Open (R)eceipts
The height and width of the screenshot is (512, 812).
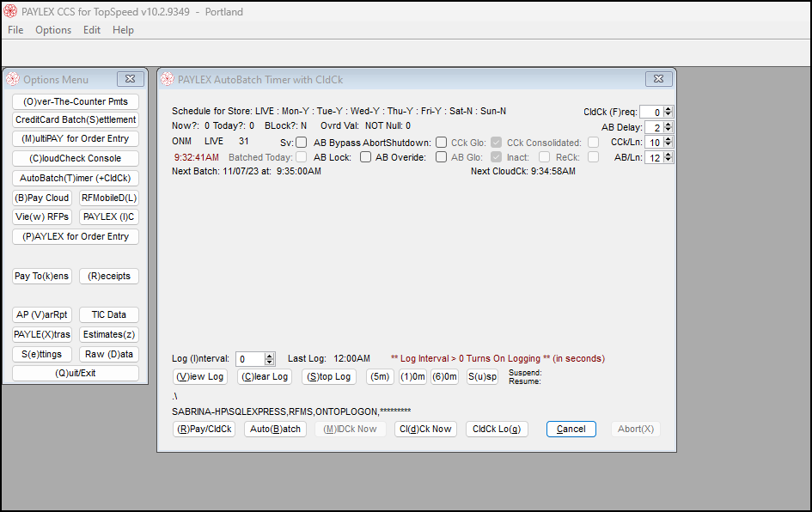coord(109,276)
